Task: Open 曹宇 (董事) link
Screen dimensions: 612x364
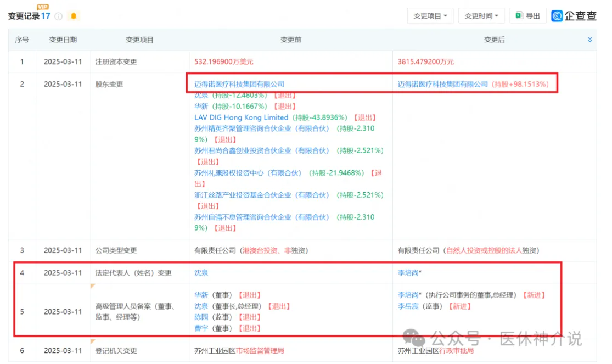Action: point(201,328)
